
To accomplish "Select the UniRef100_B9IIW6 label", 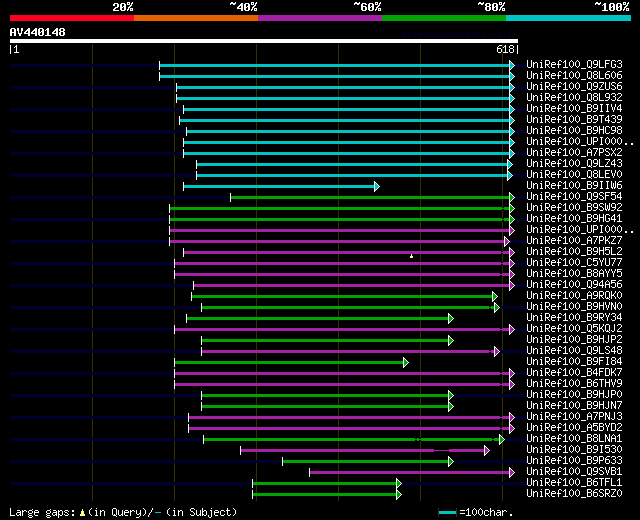I will (x=574, y=186).
